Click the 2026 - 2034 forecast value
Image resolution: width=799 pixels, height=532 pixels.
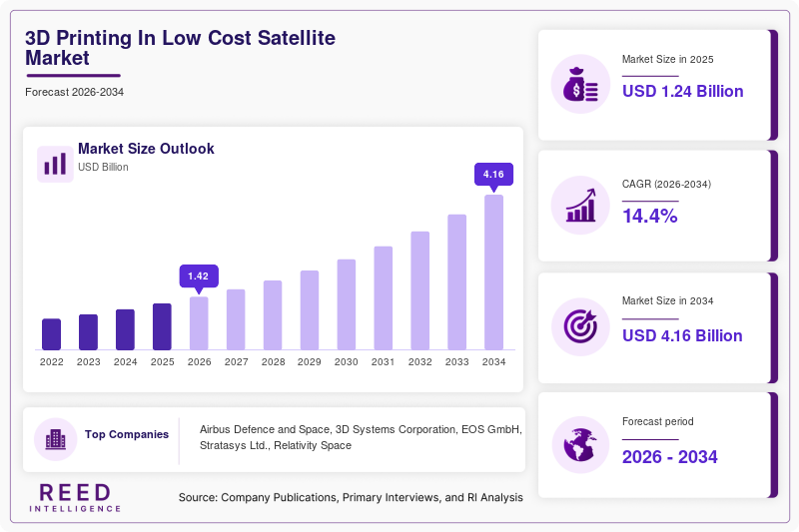[x=669, y=457]
